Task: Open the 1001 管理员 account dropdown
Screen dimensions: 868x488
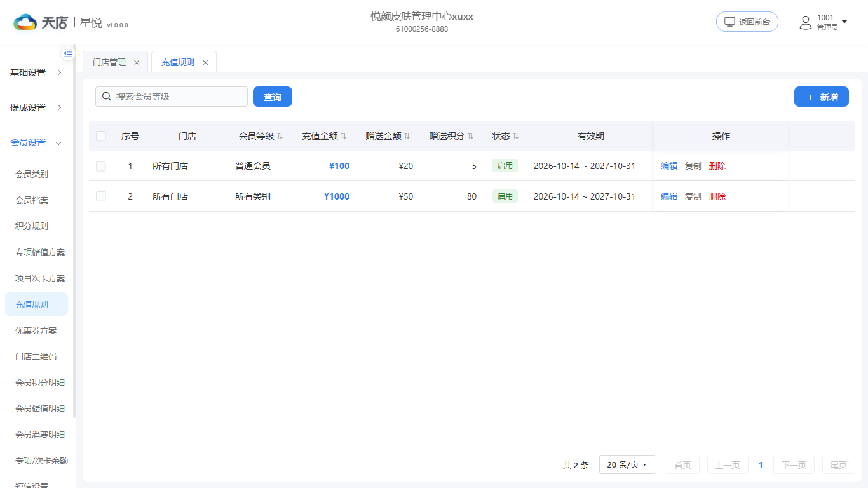Action: (x=824, y=22)
